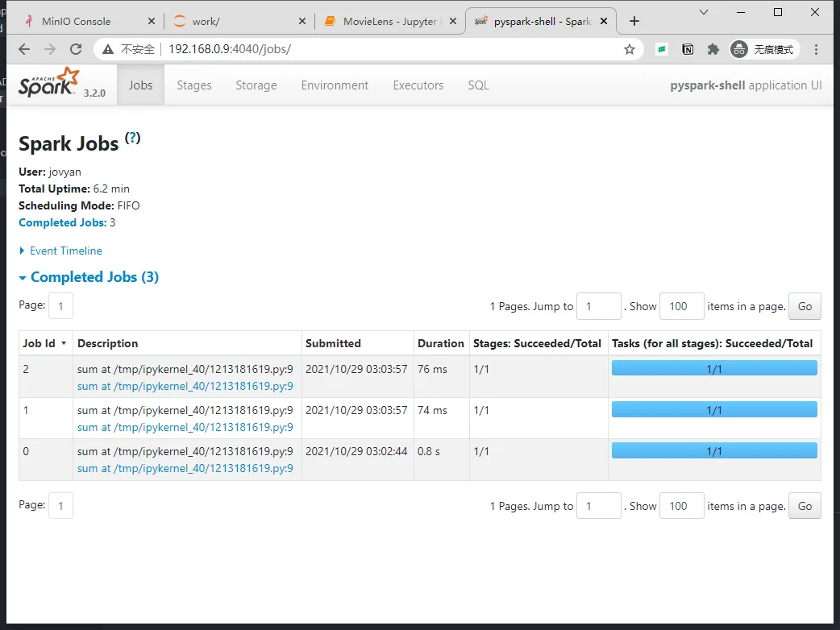Click the browser back arrow icon
840x630 pixels.
[25, 48]
